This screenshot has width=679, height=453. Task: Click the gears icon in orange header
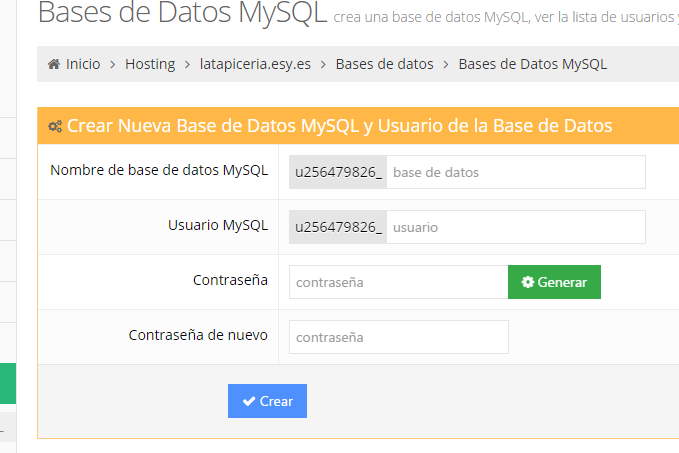[x=55, y=126]
